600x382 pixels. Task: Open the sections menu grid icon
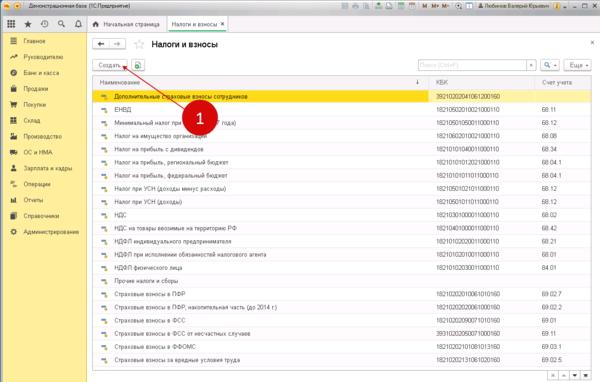(x=11, y=24)
